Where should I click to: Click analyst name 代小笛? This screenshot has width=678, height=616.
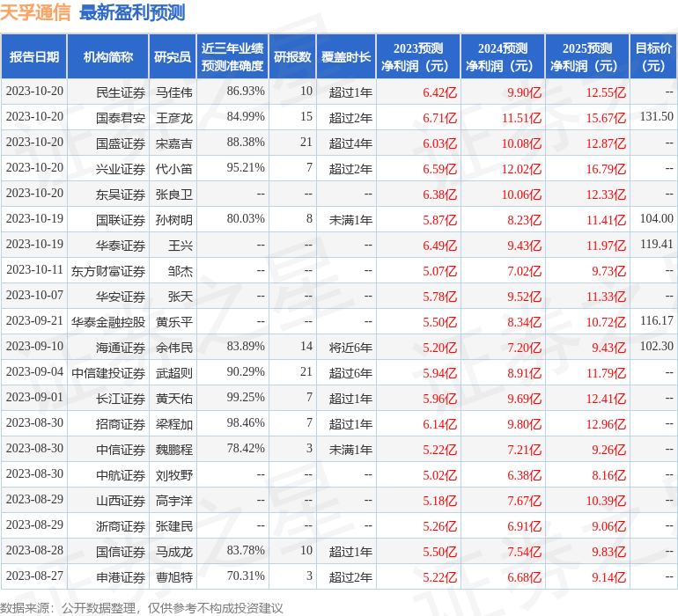(x=173, y=169)
